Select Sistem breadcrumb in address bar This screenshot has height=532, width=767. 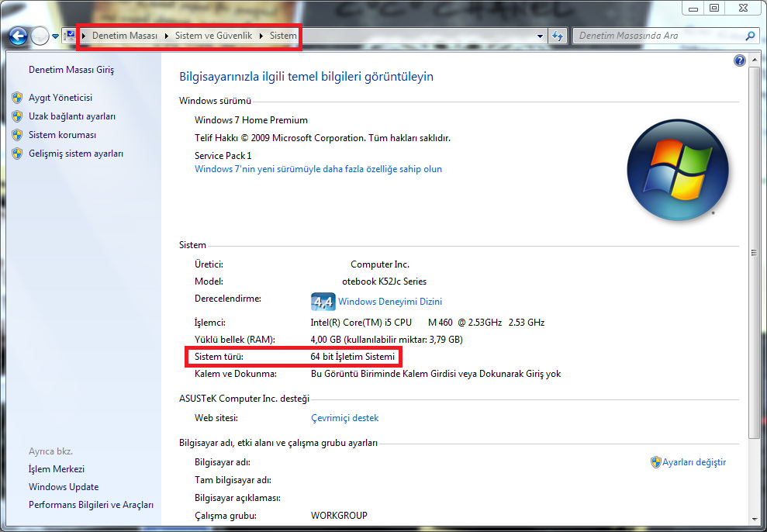click(x=283, y=36)
